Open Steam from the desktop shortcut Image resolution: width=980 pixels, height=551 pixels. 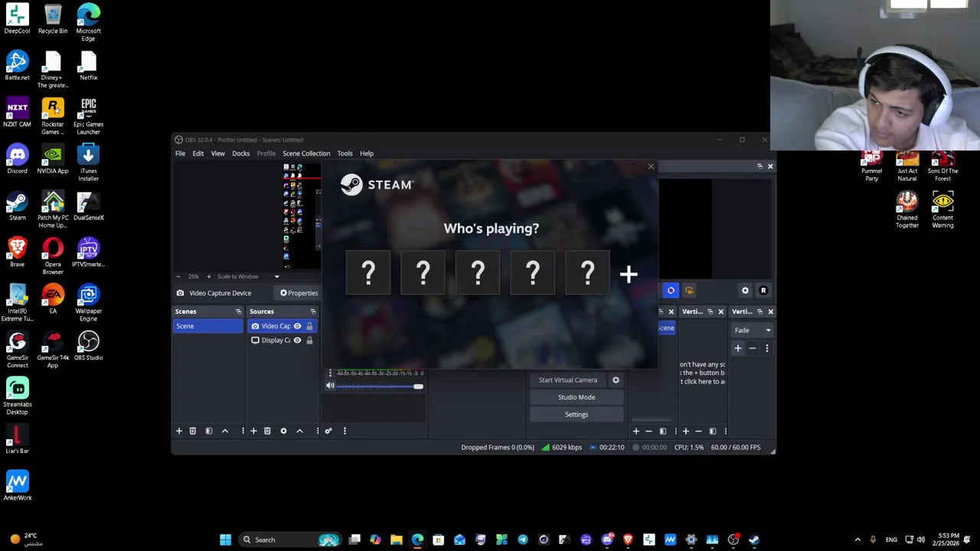(17, 207)
